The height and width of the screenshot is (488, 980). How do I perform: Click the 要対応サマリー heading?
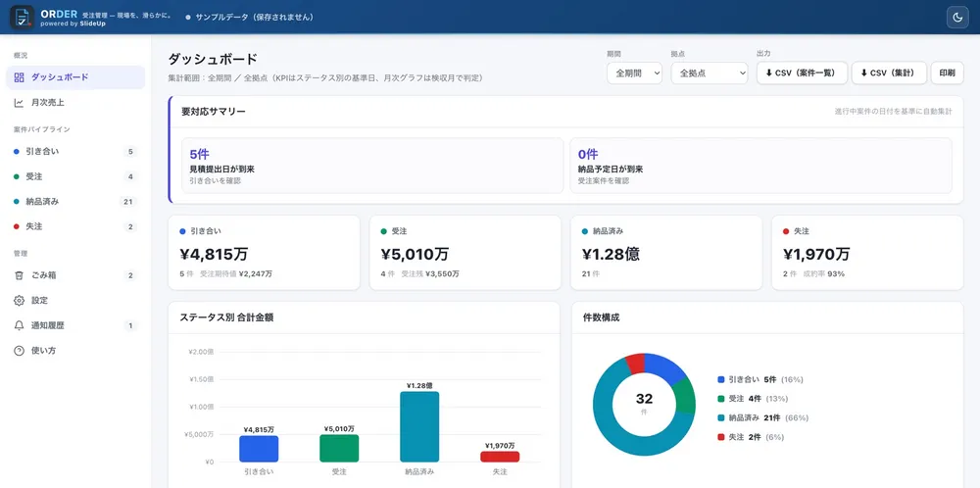pos(214,112)
